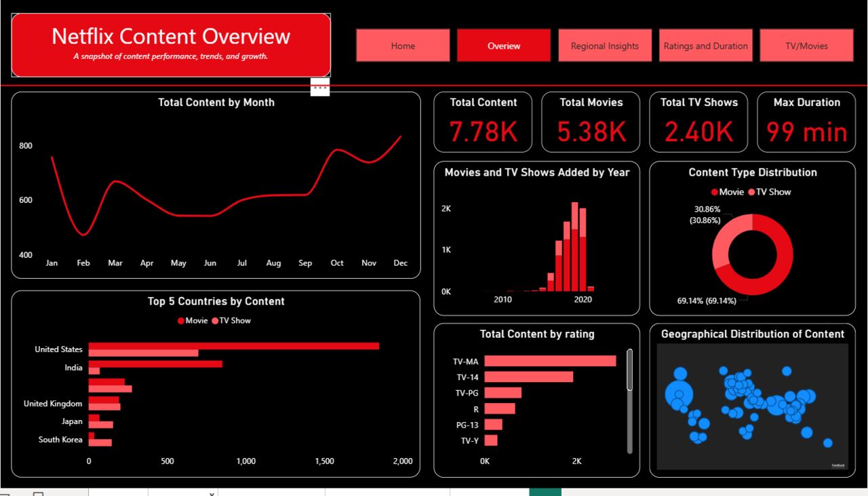
Task: Click the 69.14% donut data label
Action: 705,301
